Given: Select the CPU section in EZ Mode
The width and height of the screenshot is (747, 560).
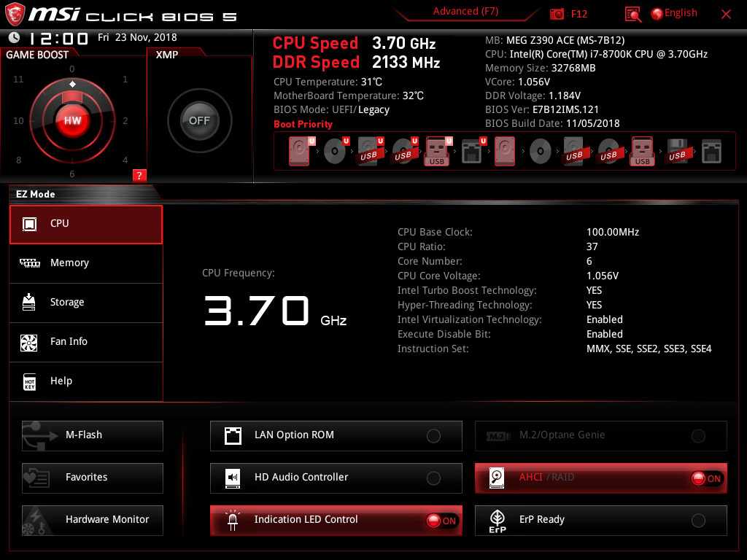Looking at the screenshot, I should coord(86,225).
